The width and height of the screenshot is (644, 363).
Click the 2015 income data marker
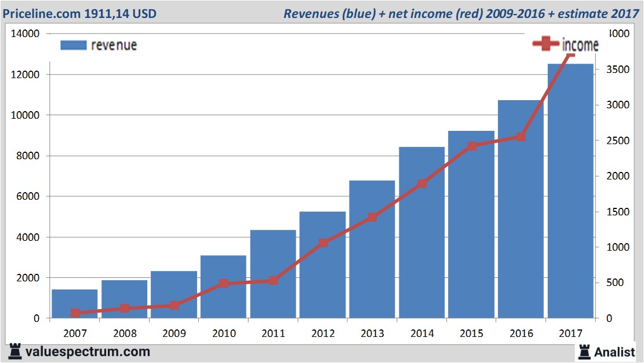tap(472, 146)
